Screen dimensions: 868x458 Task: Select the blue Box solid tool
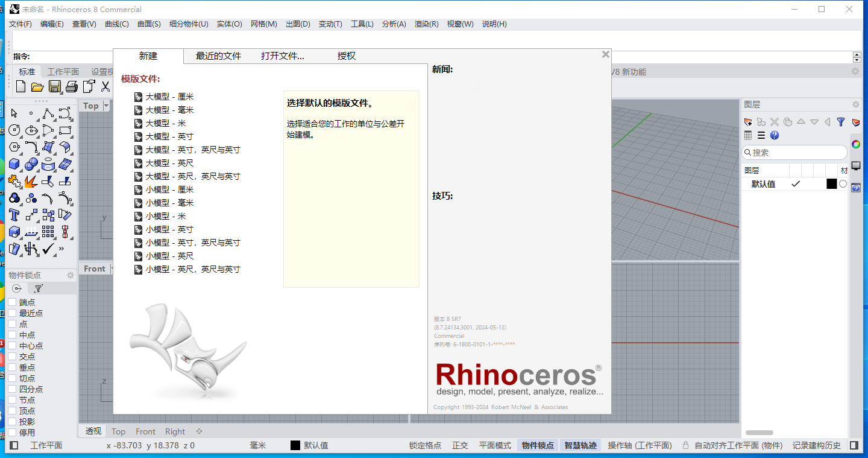tap(14, 164)
